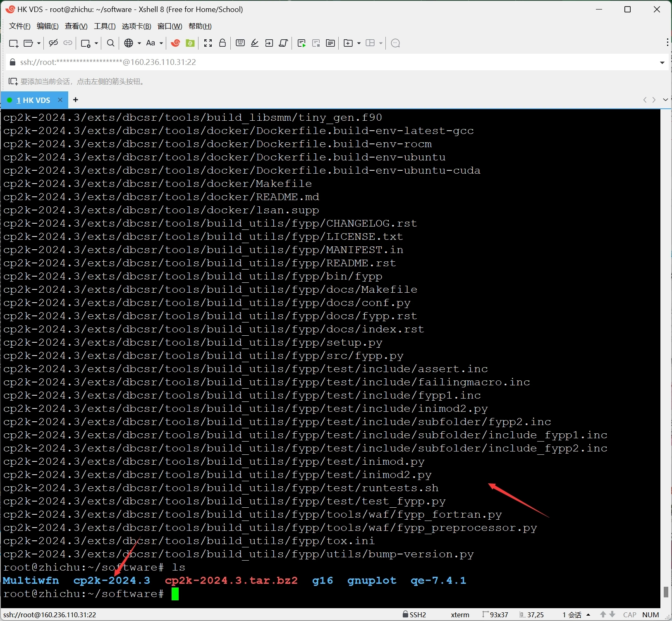The image size is (672, 621).
Task: Expand address bar history dropdown
Action: [662, 62]
